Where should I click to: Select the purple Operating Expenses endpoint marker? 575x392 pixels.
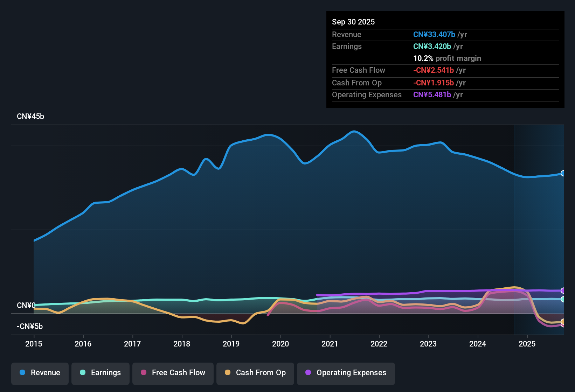[x=563, y=290]
